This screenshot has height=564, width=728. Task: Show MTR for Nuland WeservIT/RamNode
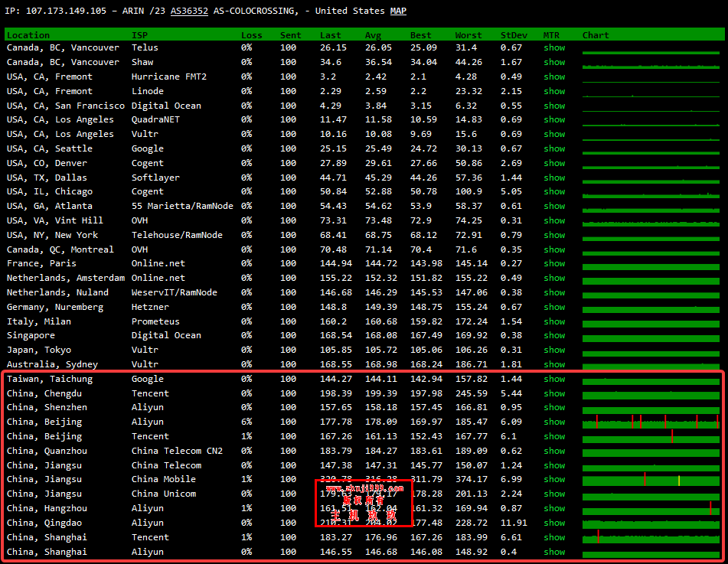pos(554,292)
